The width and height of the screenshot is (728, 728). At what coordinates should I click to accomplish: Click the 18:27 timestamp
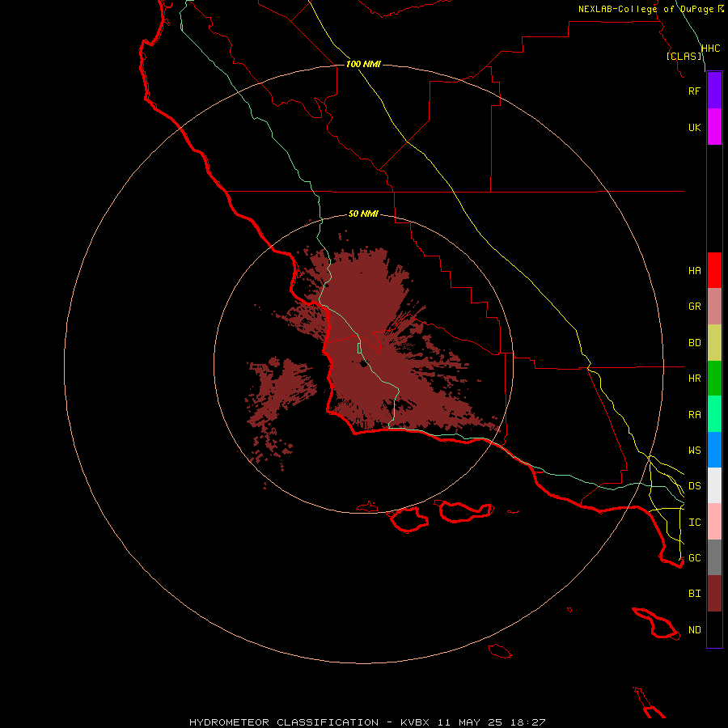[528, 722]
